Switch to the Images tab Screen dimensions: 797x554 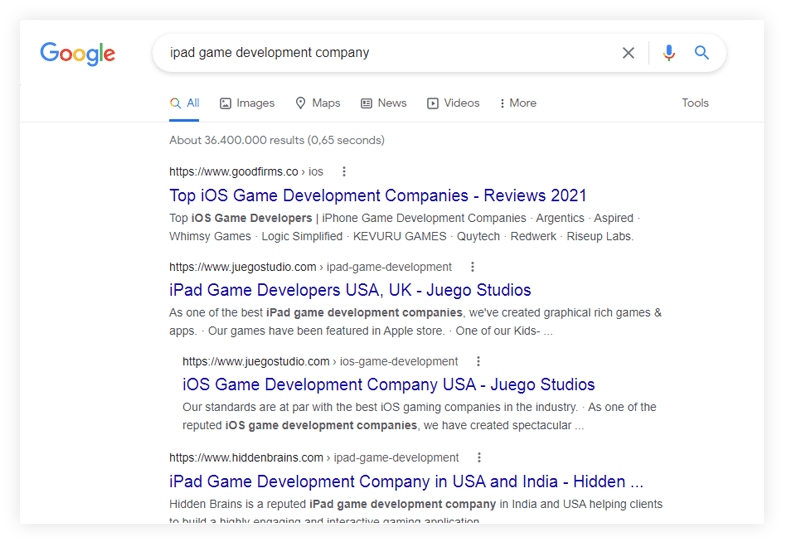click(x=247, y=103)
